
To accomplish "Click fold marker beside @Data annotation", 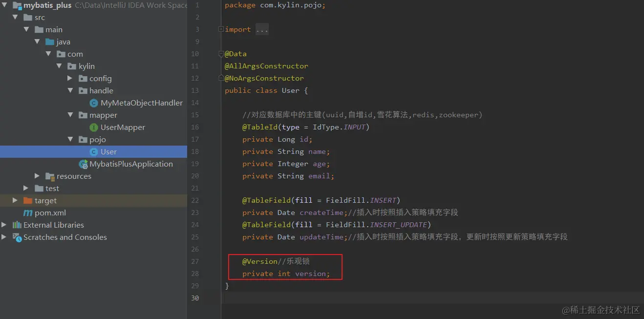I will pyautogui.click(x=221, y=54).
